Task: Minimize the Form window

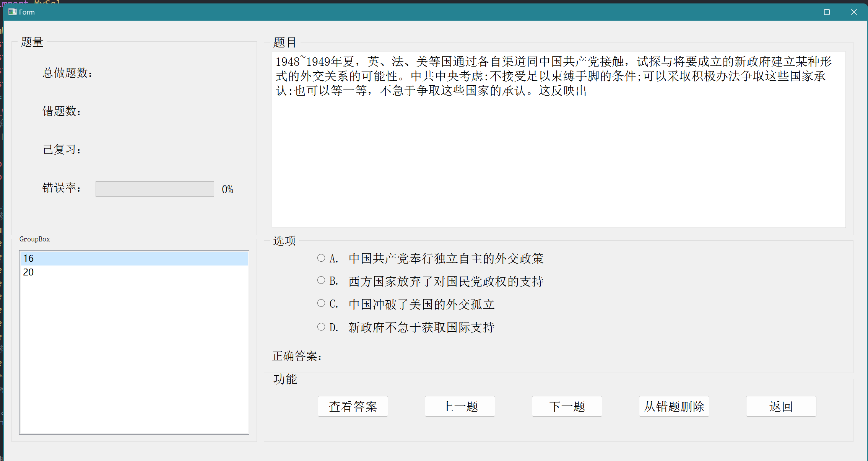Action: coord(800,12)
